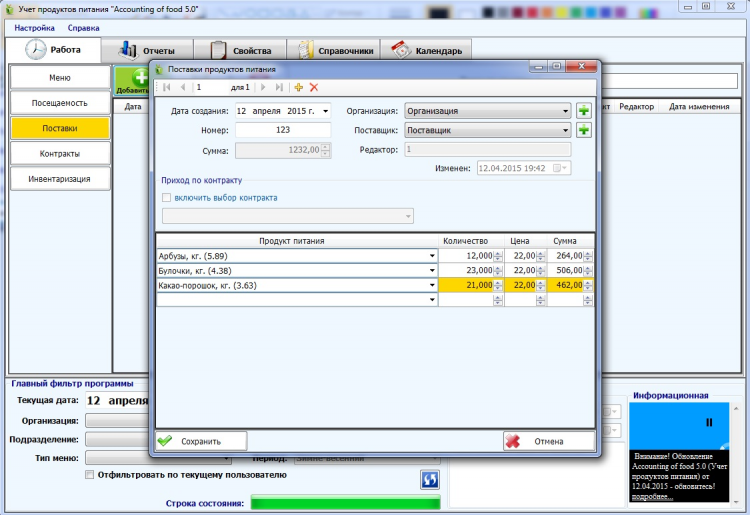Click the green Добавить add button

click(132, 80)
